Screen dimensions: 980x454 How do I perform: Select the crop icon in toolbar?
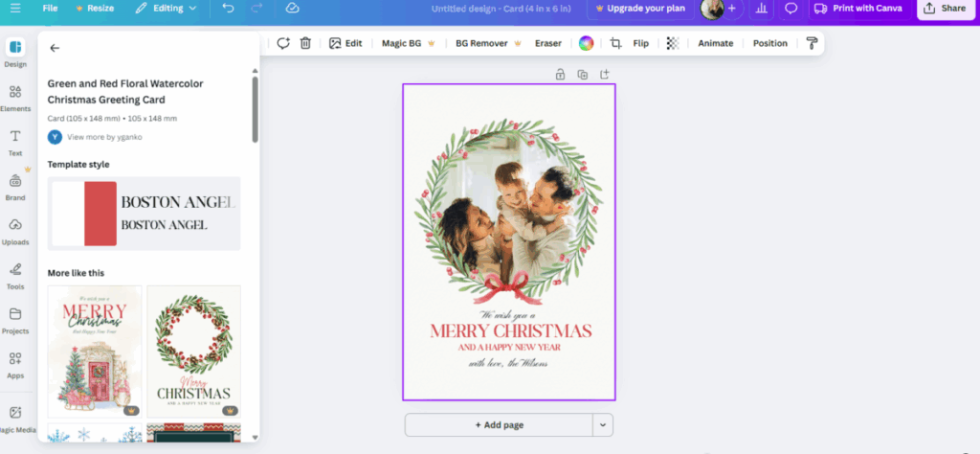click(615, 43)
